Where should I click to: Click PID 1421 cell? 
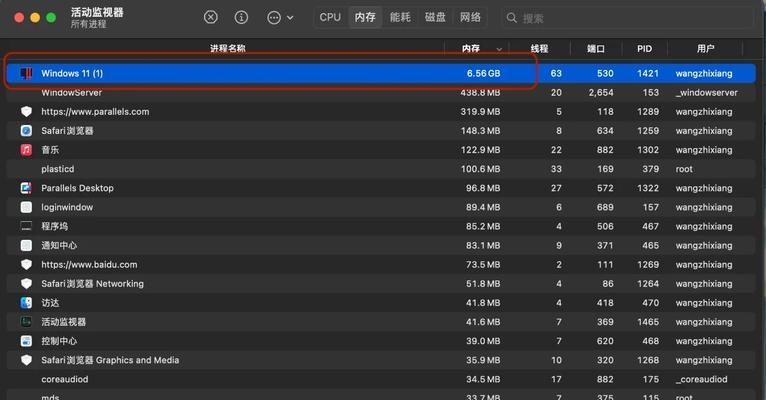(x=648, y=73)
